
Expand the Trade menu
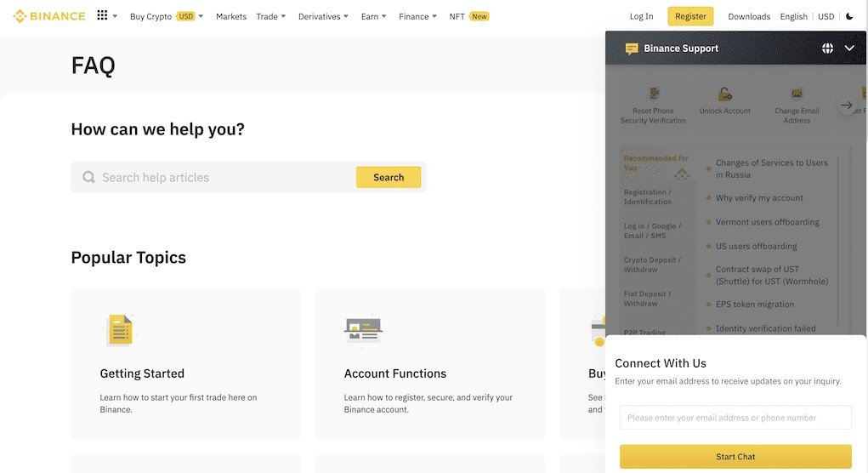[271, 16]
